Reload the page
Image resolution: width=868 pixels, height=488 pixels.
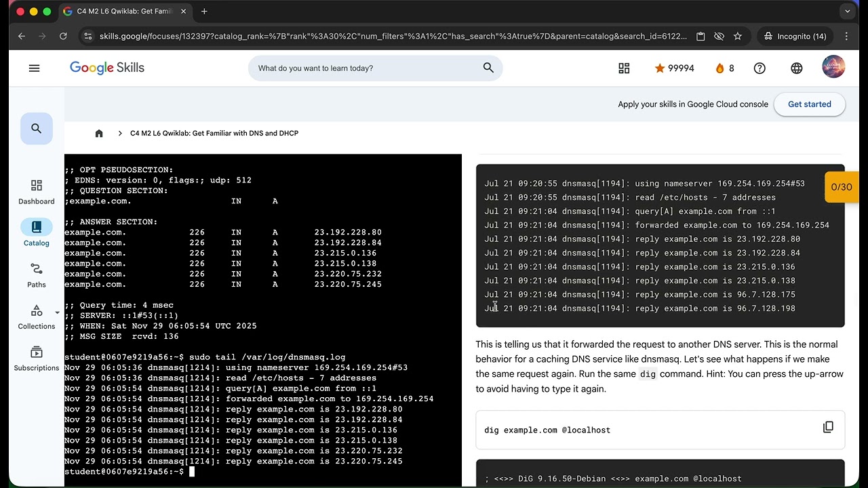point(63,36)
